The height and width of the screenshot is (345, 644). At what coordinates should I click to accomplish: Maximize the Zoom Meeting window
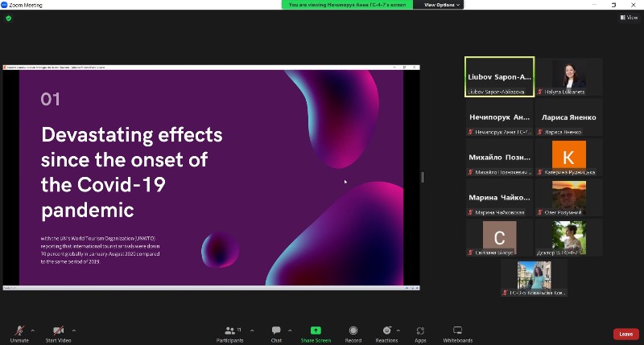tap(613, 5)
